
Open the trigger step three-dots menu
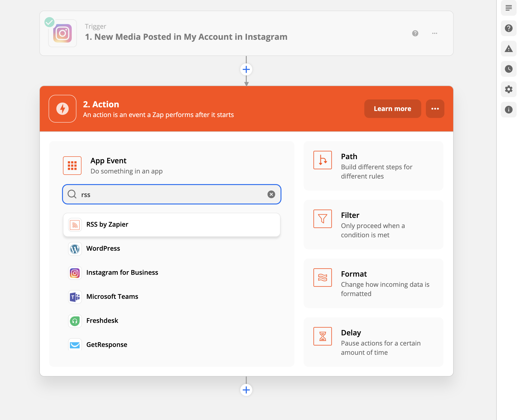click(434, 33)
